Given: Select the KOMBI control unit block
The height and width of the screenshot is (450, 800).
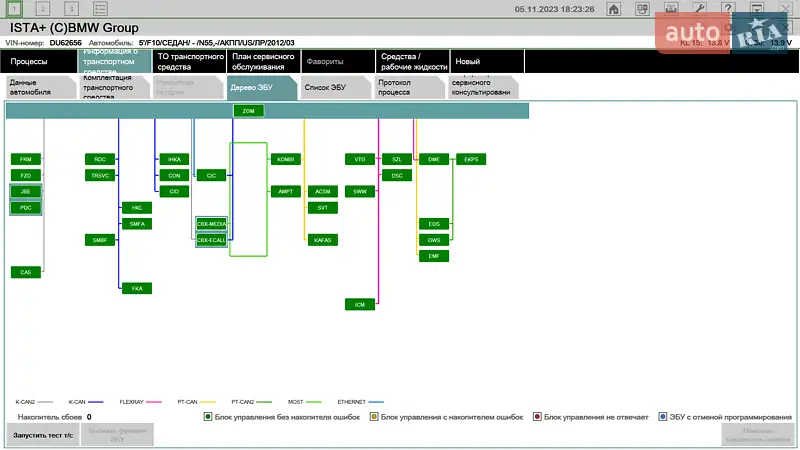Looking at the screenshot, I should pyautogui.click(x=284, y=159).
